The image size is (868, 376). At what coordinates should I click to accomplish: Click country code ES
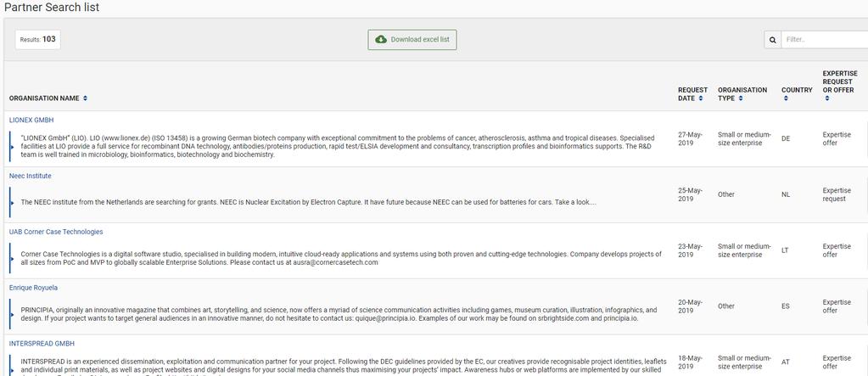(x=786, y=306)
